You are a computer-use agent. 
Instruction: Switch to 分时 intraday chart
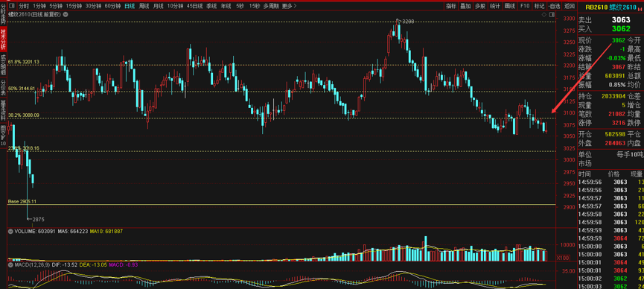pyautogui.click(x=25, y=6)
